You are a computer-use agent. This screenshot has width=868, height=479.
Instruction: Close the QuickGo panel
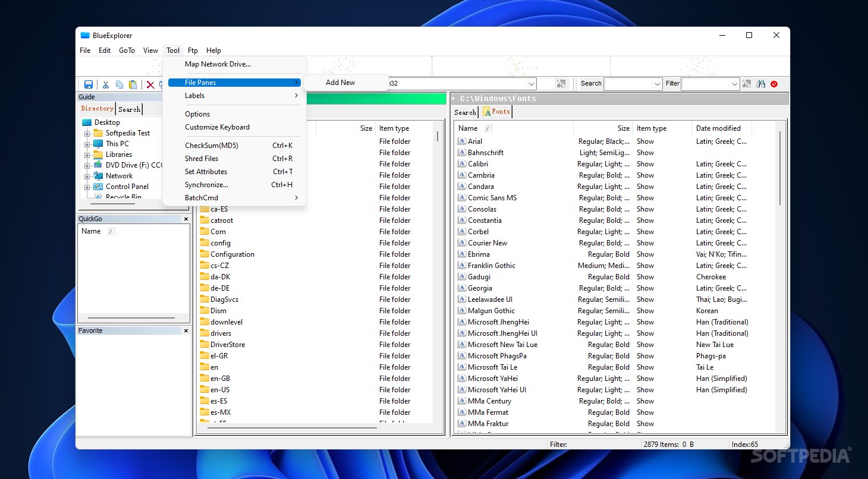click(186, 219)
